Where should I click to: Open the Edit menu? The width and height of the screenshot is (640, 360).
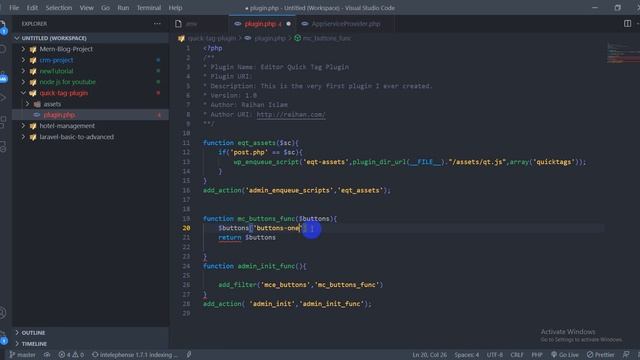[32, 8]
